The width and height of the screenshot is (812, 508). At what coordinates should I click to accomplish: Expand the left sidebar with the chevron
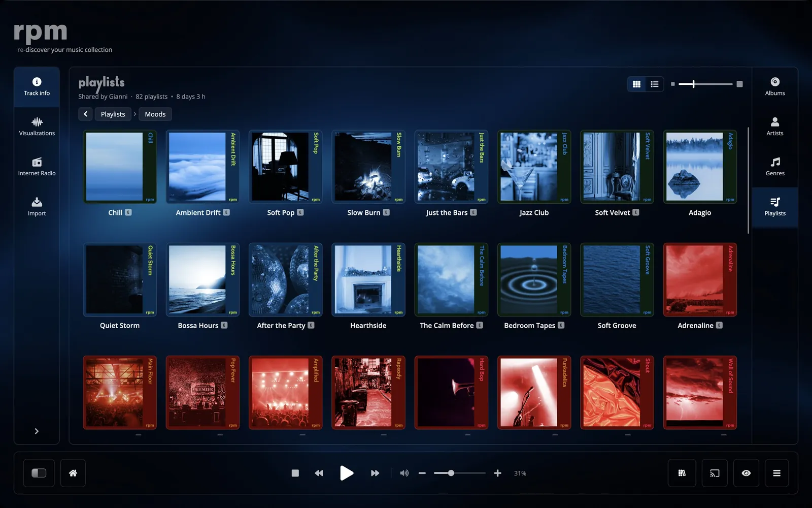pos(37,431)
